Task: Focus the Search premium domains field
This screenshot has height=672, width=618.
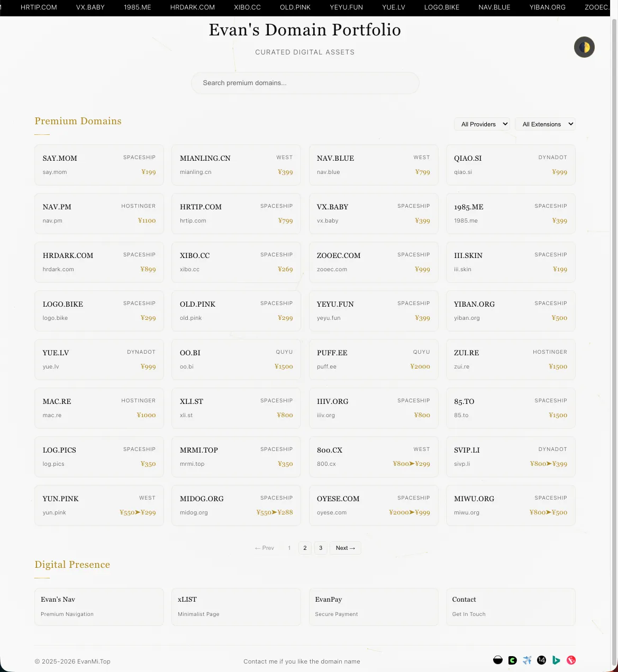Action: point(305,83)
